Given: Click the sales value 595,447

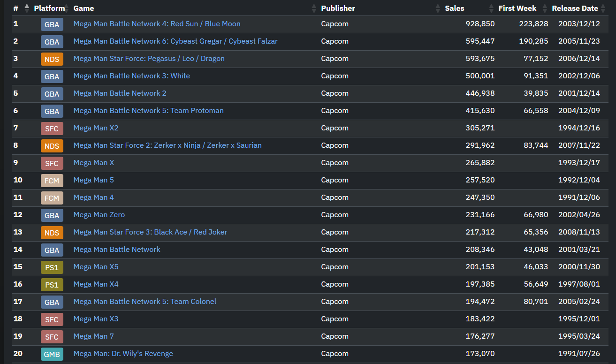Looking at the screenshot, I should tap(480, 41).
